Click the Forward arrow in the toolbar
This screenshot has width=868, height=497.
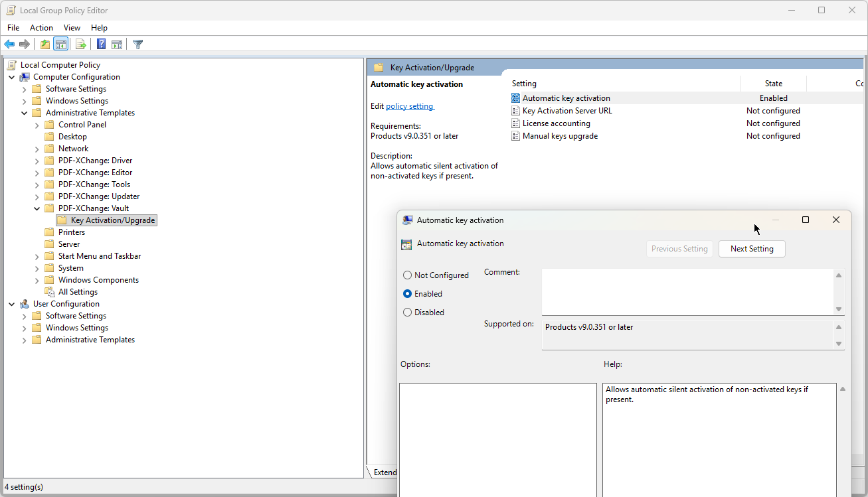(x=25, y=44)
